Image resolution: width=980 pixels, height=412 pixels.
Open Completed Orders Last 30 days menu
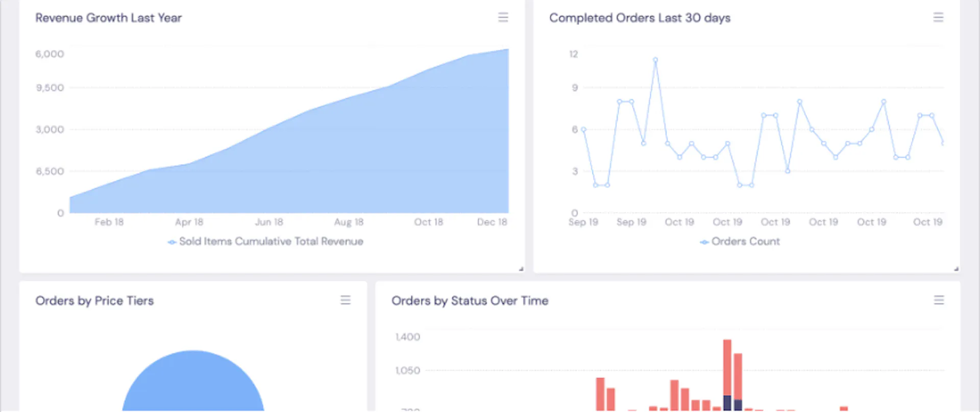(938, 17)
